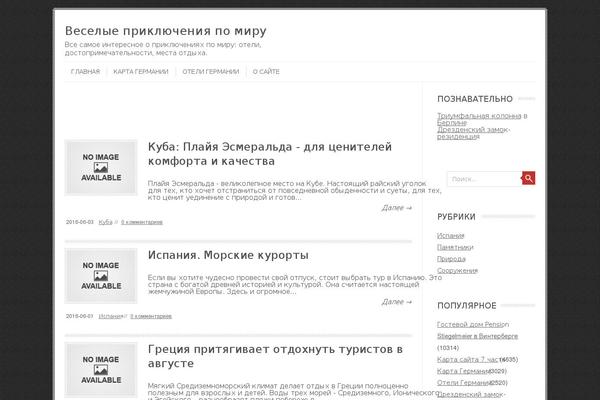Viewport: 600px width, 400px height.
Task: Click the red search magnifier button
Action: coord(528,178)
